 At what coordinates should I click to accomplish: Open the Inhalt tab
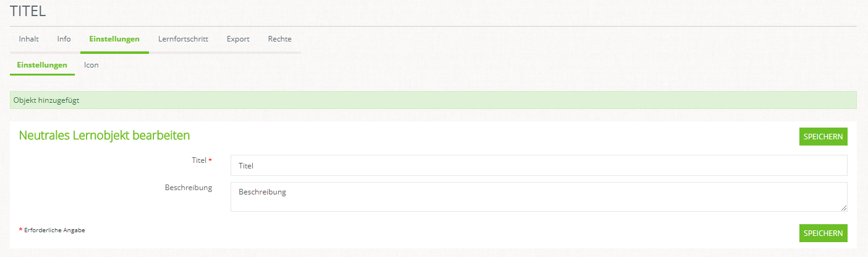[x=29, y=39]
